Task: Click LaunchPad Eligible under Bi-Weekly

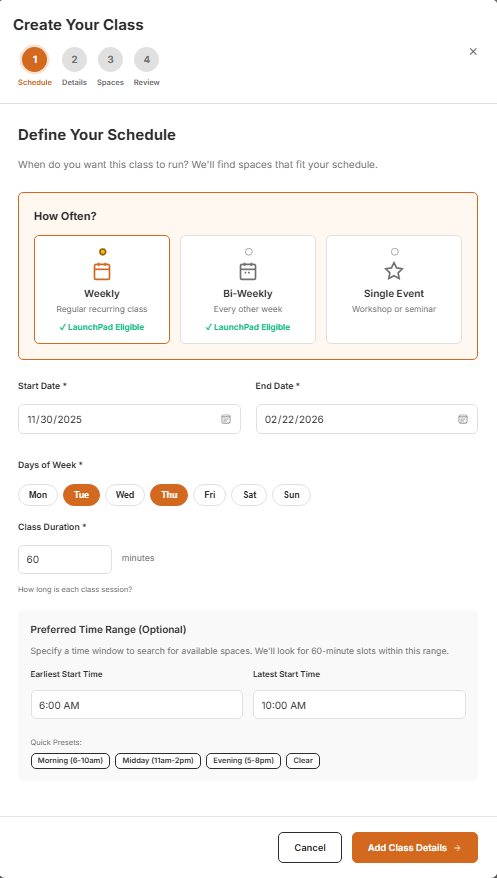Action: (248, 327)
